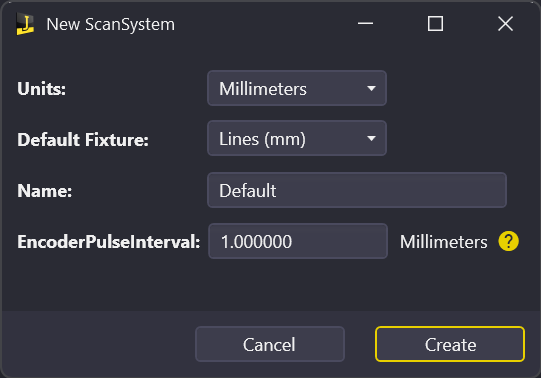Image resolution: width=541 pixels, height=378 pixels.
Task: Open the yellow question mark help icon
Action: click(508, 241)
